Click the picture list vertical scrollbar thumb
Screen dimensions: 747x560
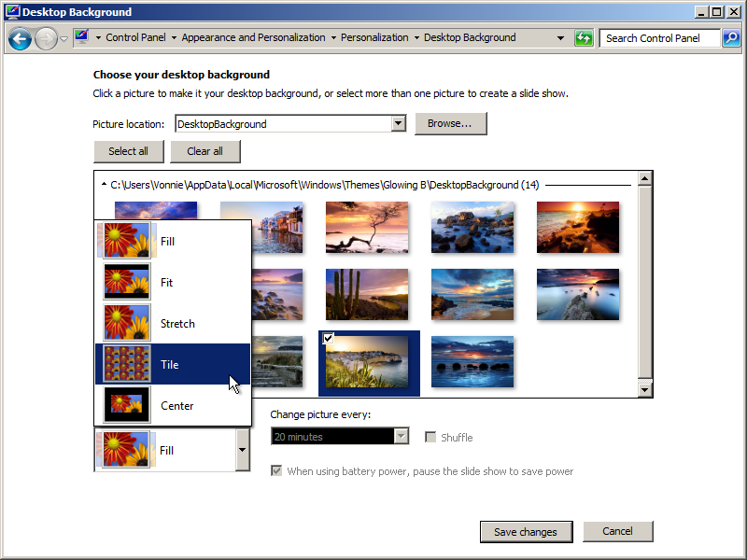[645, 282]
